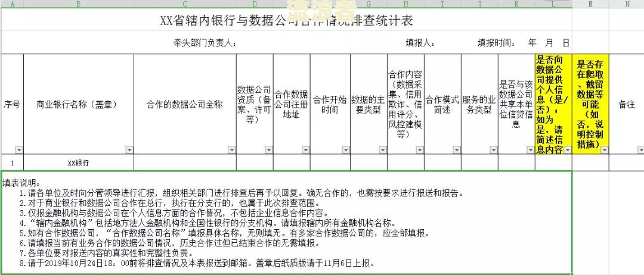Open filter dropdown for 备注 column
The image size is (644, 275).
640,150
